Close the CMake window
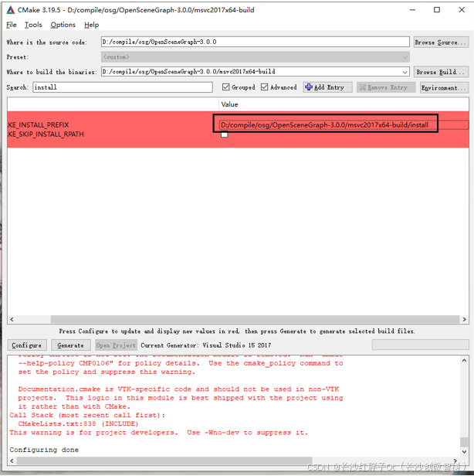The height and width of the screenshot is (476, 474). [462, 10]
